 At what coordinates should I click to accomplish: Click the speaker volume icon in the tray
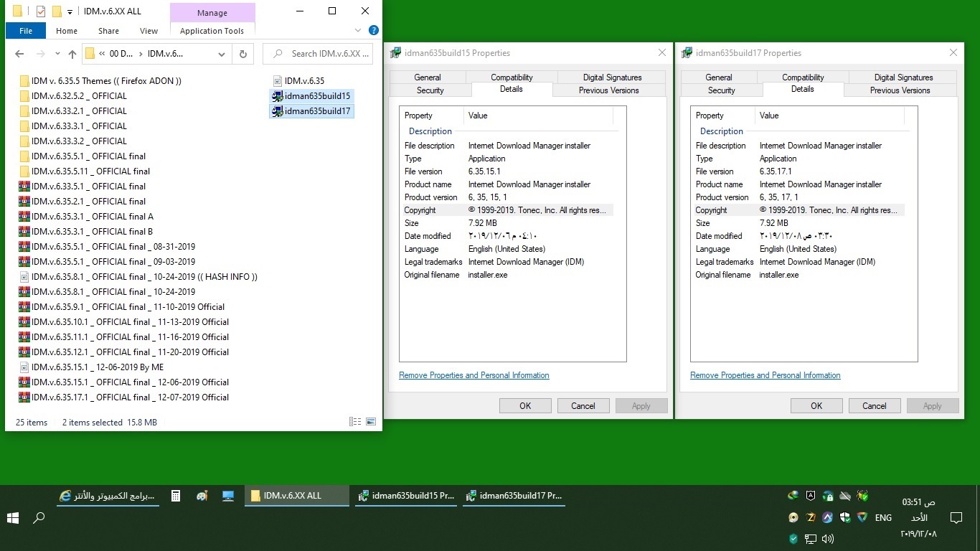point(828,538)
